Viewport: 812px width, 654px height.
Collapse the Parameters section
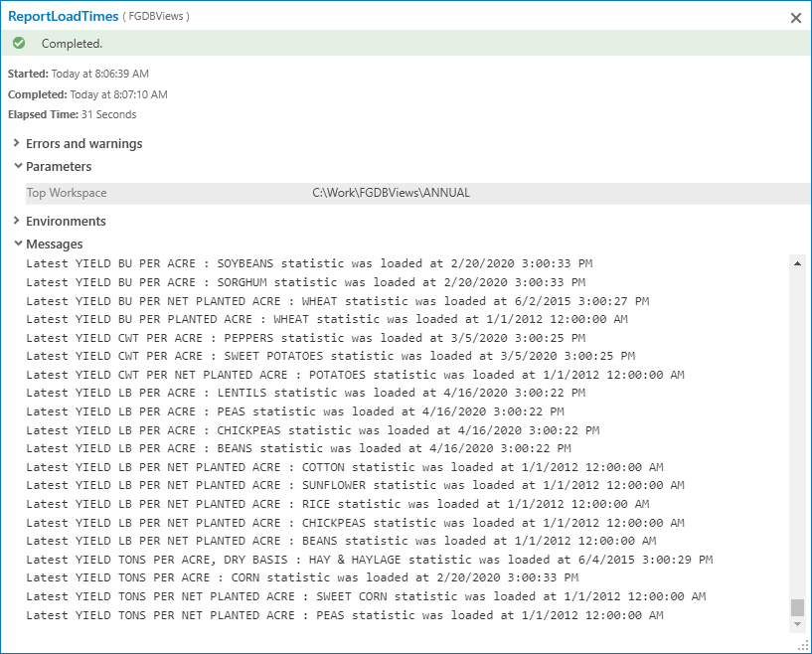tap(17, 167)
